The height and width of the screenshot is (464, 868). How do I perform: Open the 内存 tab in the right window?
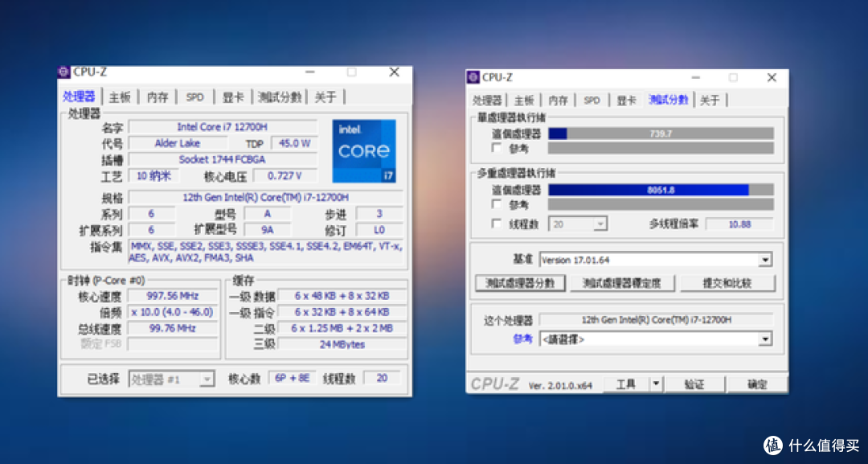tap(558, 101)
